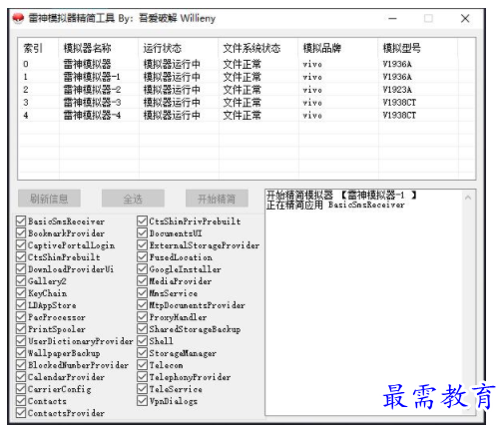The width and height of the screenshot is (504, 428).
Task: Toggle CalendarProvider checkbox
Action: [21, 377]
